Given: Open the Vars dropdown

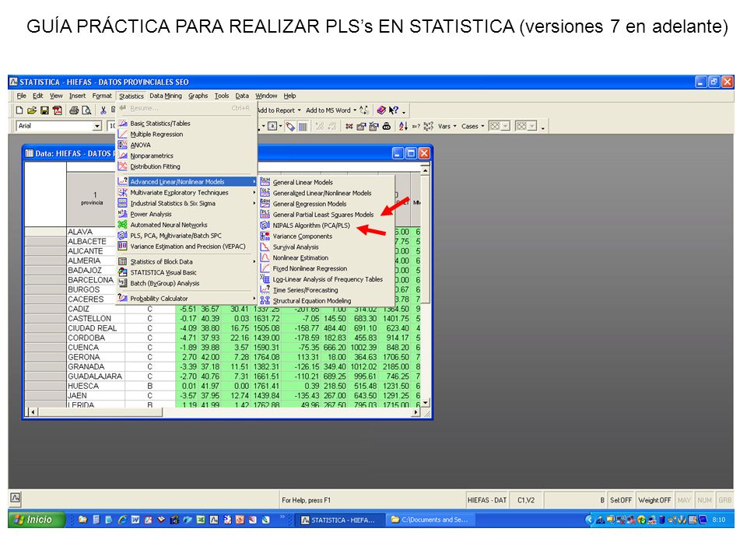Looking at the screenshot, I should 447,126.
